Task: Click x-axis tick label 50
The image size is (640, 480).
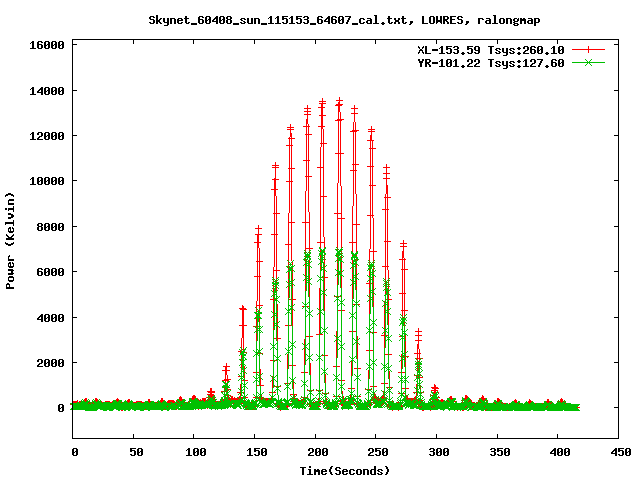Action: tap(136, 452)
